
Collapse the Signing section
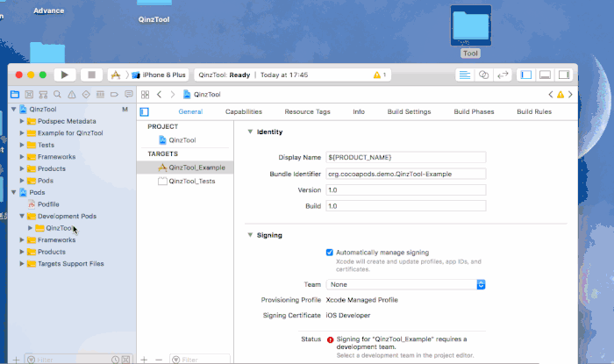(250, 235)
